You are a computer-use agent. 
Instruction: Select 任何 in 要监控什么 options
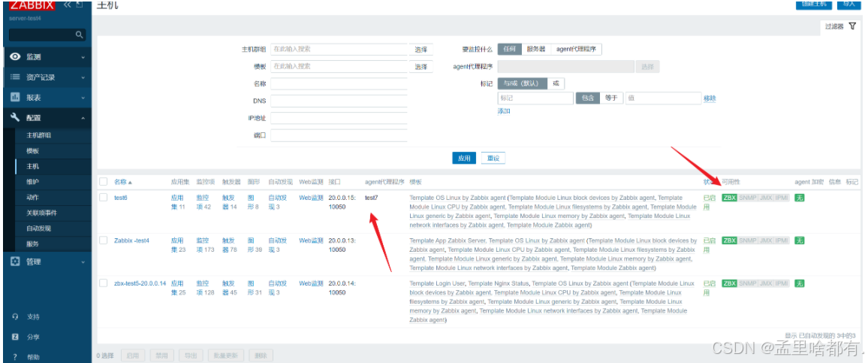(x=509, y=49)
